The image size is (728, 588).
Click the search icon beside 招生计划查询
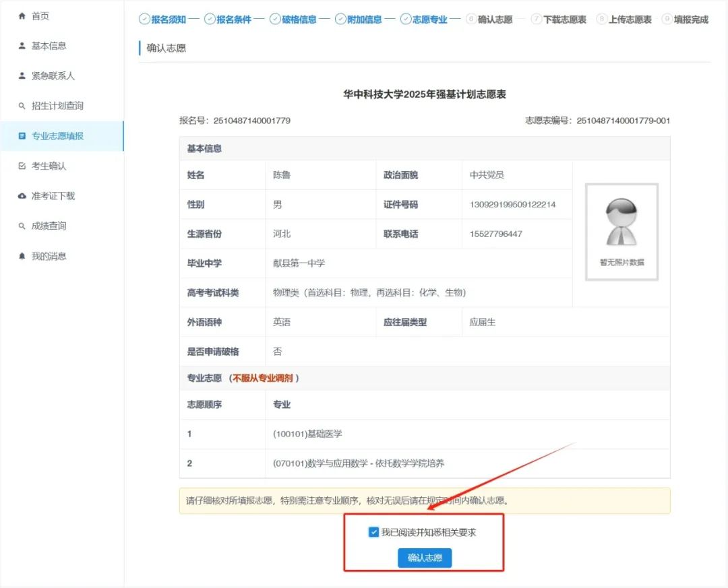tap(22, 106)
